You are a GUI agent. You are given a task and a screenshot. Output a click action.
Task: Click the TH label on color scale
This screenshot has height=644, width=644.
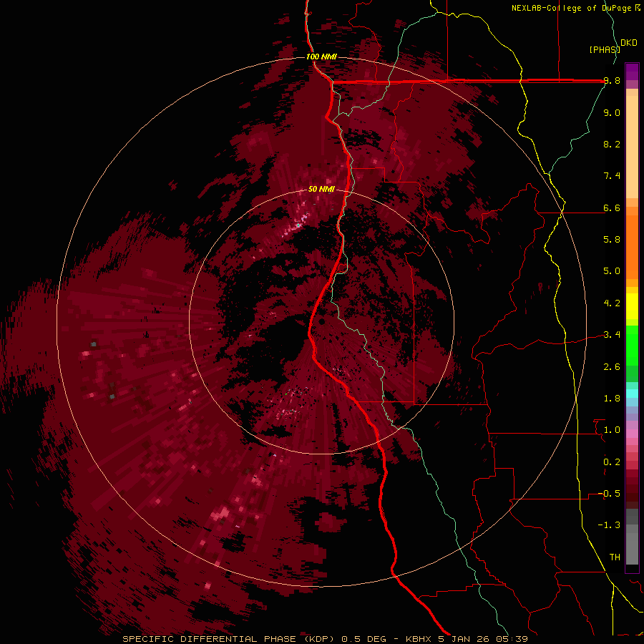coord(615,557)
